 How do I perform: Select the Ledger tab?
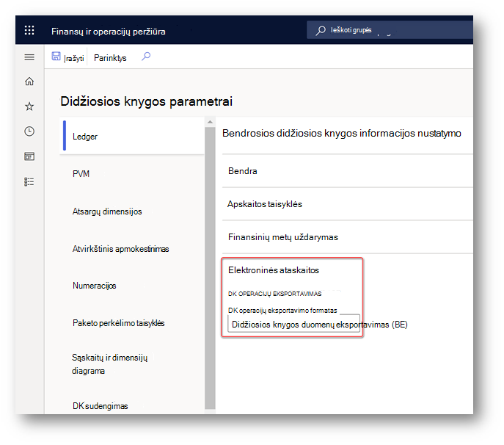132,137
